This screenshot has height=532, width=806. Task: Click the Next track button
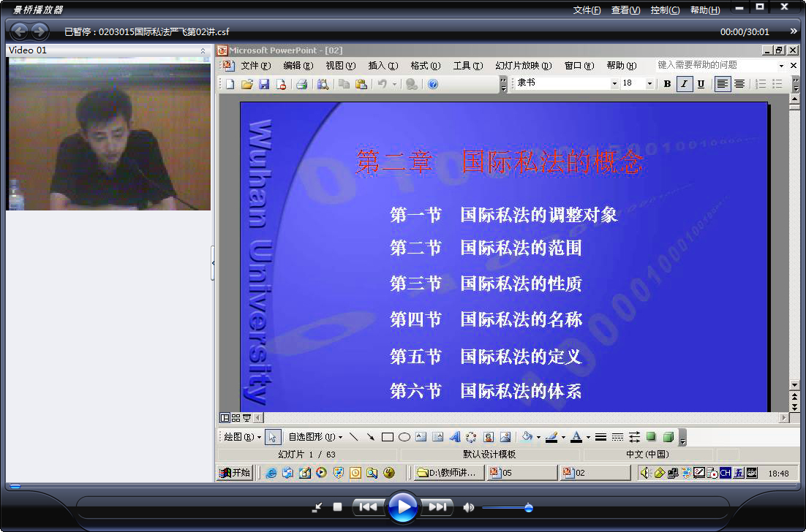coord(437,507)
